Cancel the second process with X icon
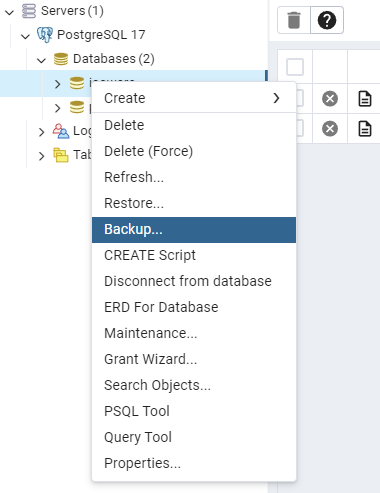Image resolution: width=380 pixels, height=493 pixels. pos(330,129)
